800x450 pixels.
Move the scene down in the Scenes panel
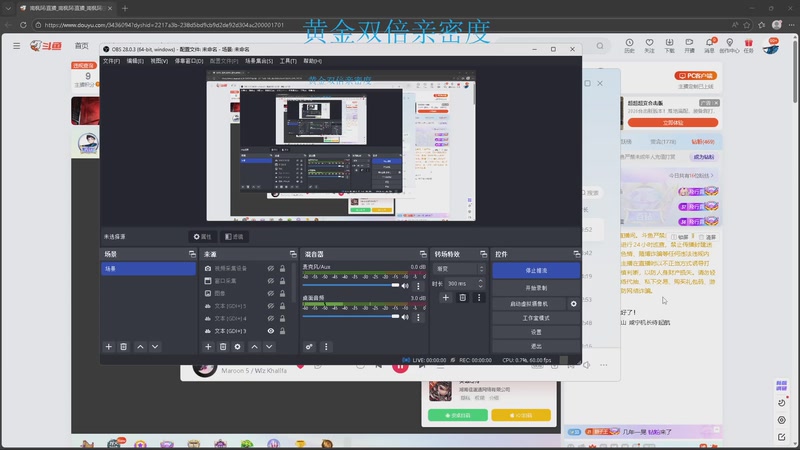click(x=155, y=347)
